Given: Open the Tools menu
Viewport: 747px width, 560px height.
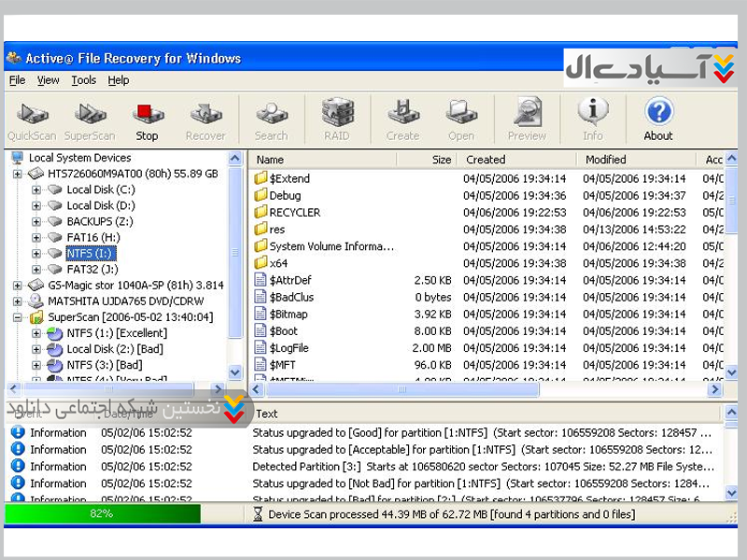Looking at the screenshot, I should (83, 80).
